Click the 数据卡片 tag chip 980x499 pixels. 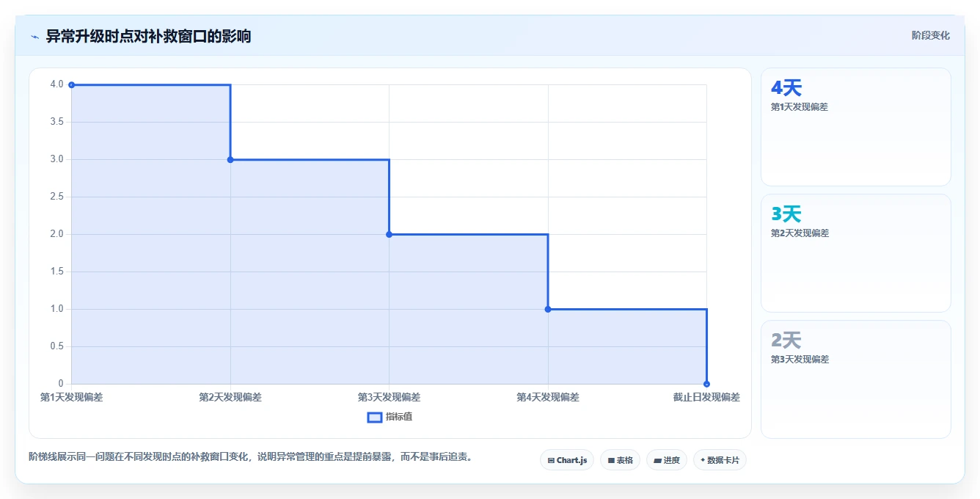coord(720,460)
